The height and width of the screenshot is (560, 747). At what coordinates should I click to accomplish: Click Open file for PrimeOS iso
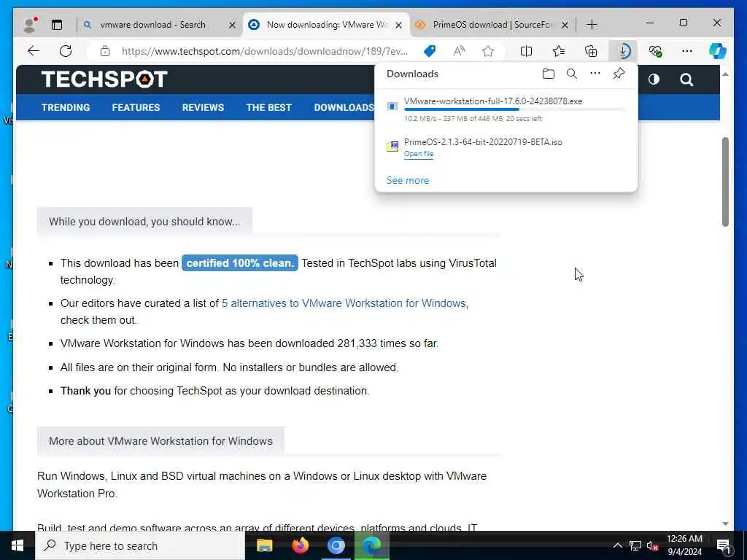pos(418,154)
